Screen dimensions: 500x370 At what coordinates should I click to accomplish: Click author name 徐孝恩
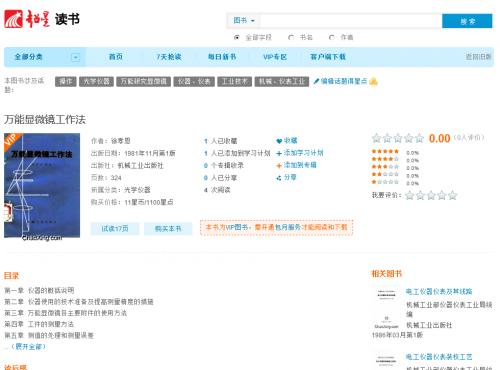click(120, 141)
